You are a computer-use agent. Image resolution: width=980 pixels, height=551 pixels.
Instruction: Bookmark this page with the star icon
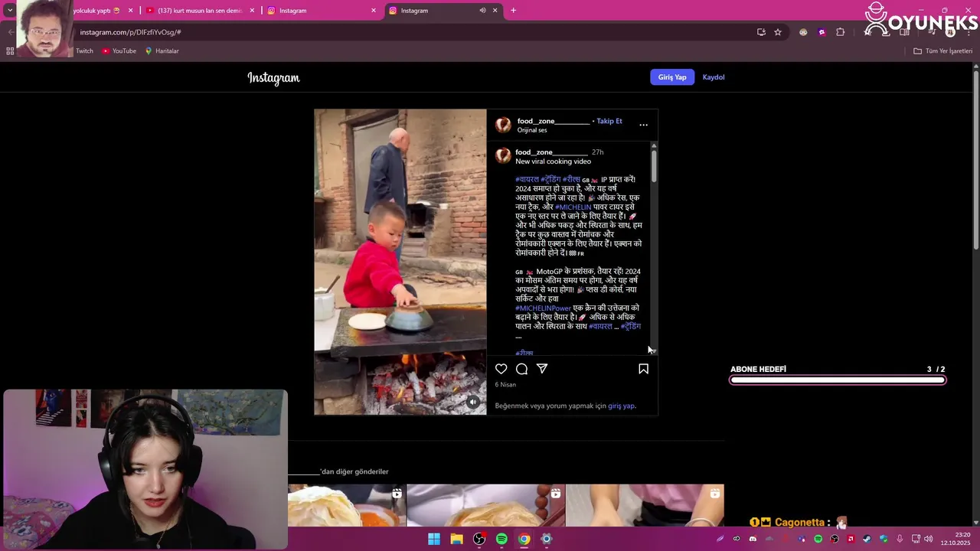pyautogui.click(x=778, y=32)
